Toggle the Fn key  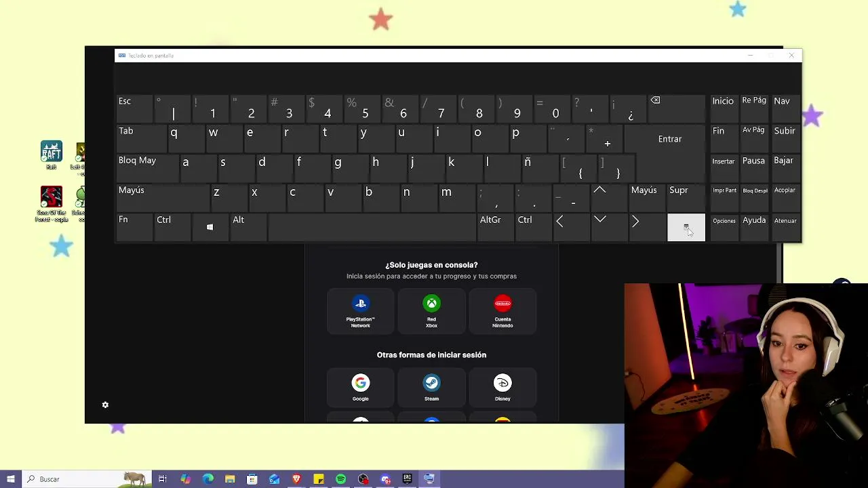click(x=134, y=227)
